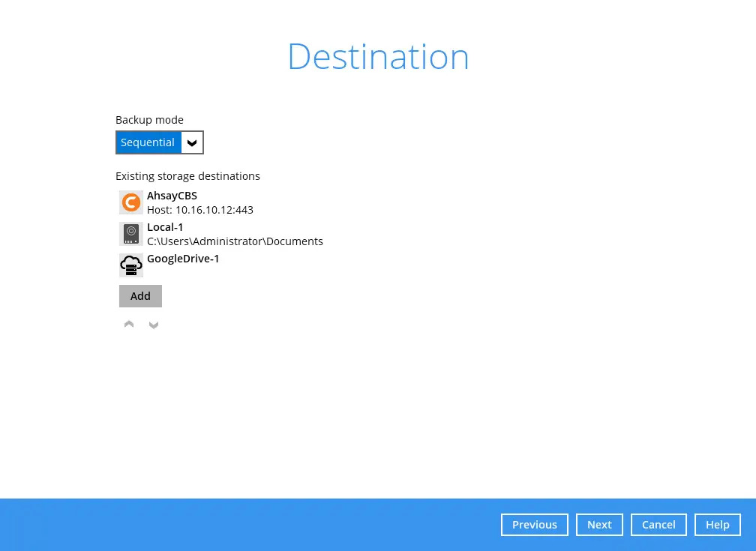Open the Local-1 storage destination
This screenshot has height=551, width=756.
coord(165,227)
